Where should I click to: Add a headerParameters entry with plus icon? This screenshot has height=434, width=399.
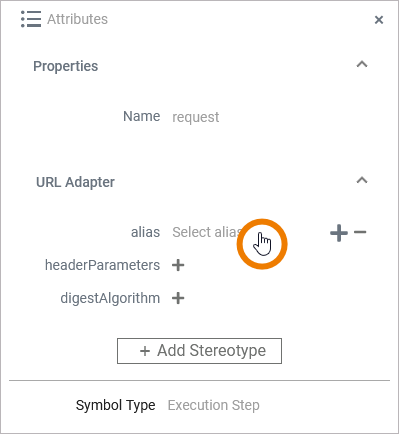pyautogui.click(x=178, y=265)
